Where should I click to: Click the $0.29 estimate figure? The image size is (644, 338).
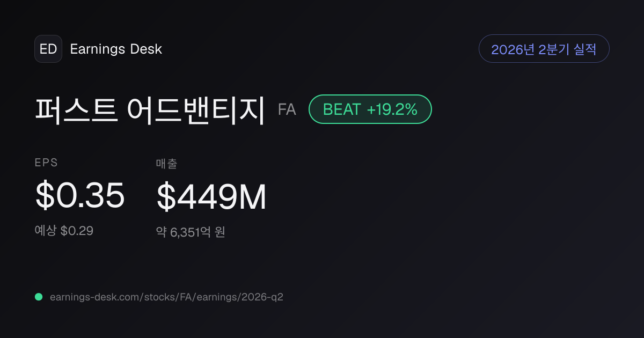77,231
